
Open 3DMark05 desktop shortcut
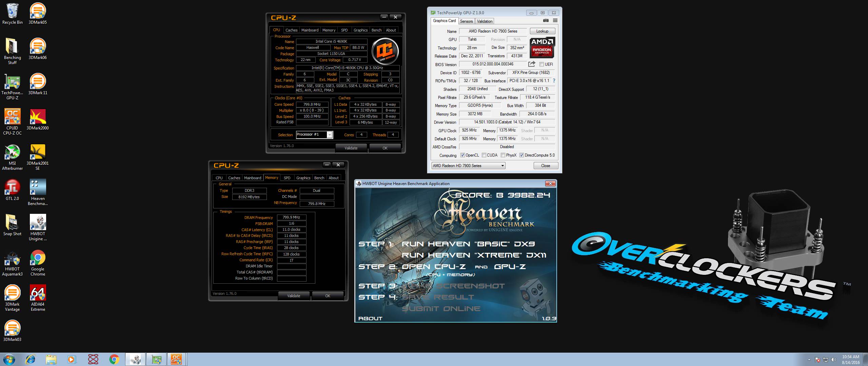(x=38, y=14)
